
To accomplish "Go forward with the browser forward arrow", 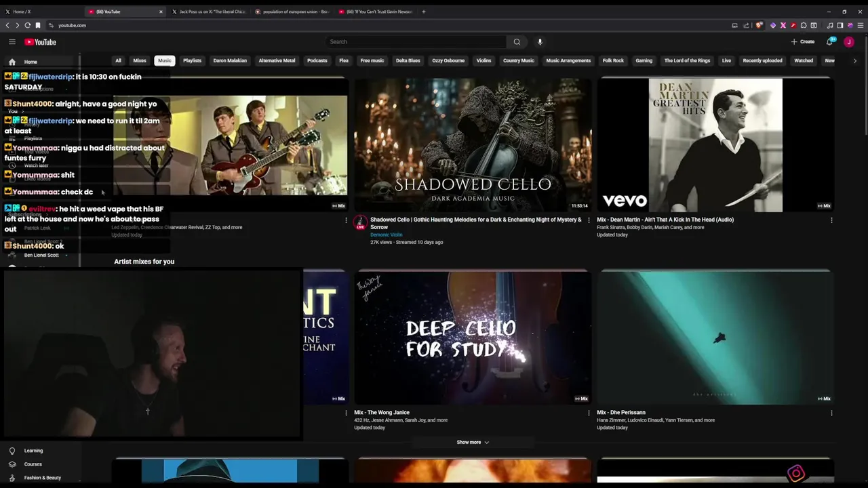I will [18, 25].
